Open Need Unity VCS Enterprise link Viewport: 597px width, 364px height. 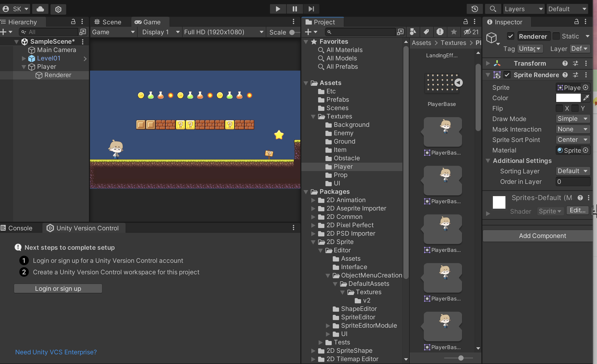point(56,352)
